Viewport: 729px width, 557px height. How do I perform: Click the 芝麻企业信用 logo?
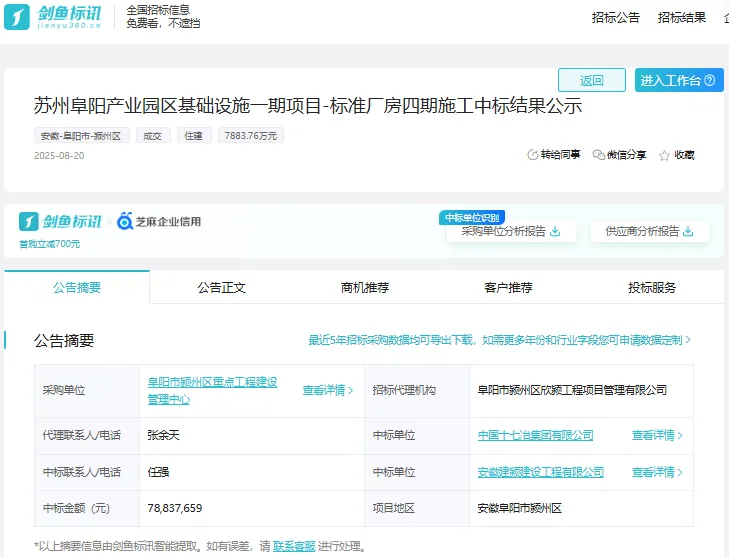pyautogui.click(x=159, y=221)
